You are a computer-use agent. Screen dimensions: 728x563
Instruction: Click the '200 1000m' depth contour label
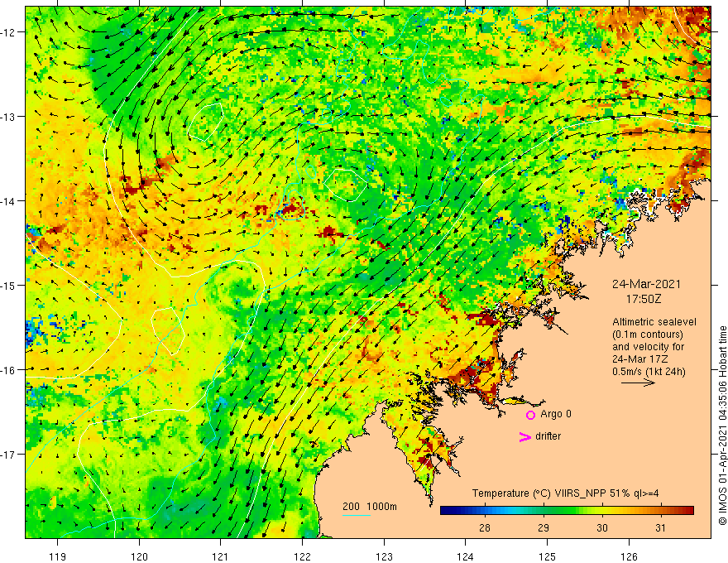[x=370, y=507]
